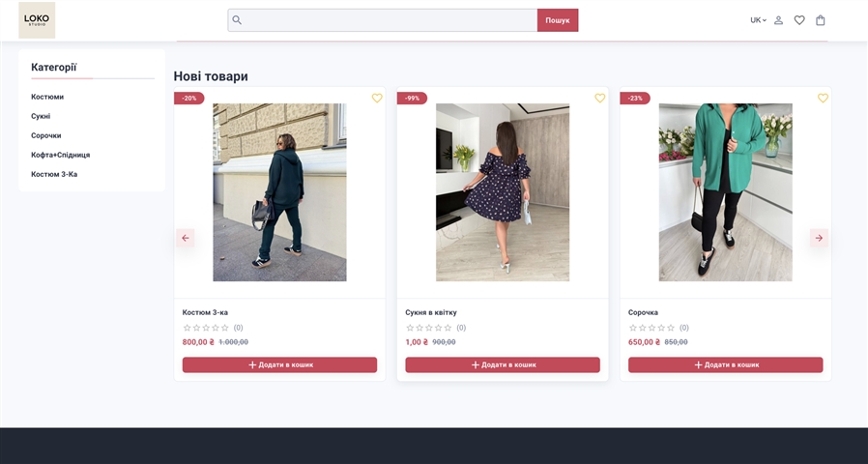Select the Сукні category
Viewport: 868px width, 464px height.
point(41,116)
